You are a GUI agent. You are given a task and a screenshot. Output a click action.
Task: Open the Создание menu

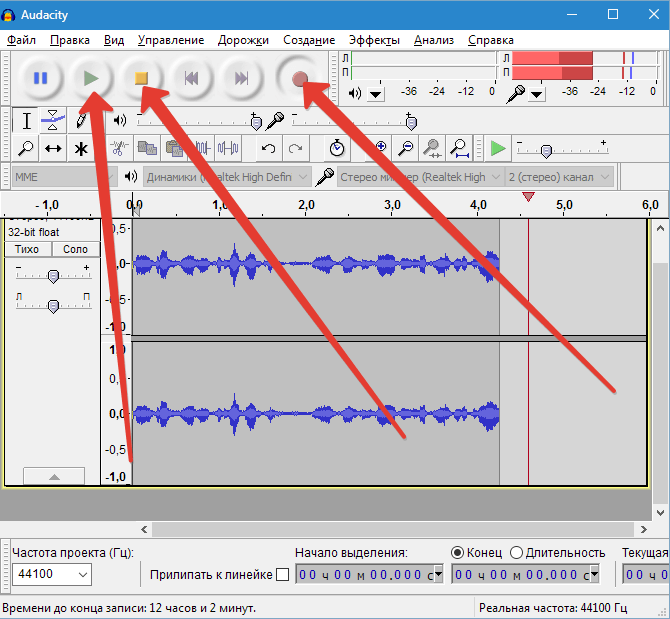tap(309, 40)
